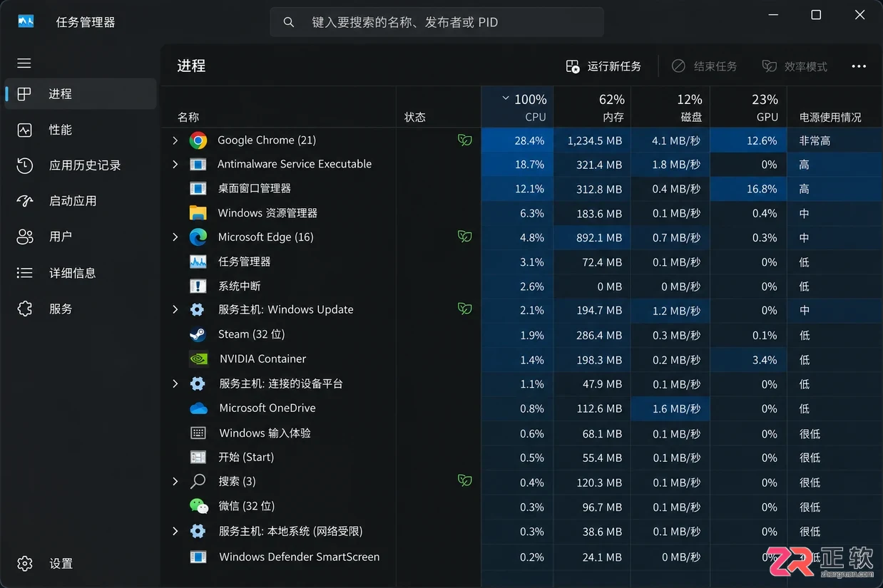Click efficiency leaf icon on 搜索 row
The width and height of the screenshot is (883, 588).
465,481
